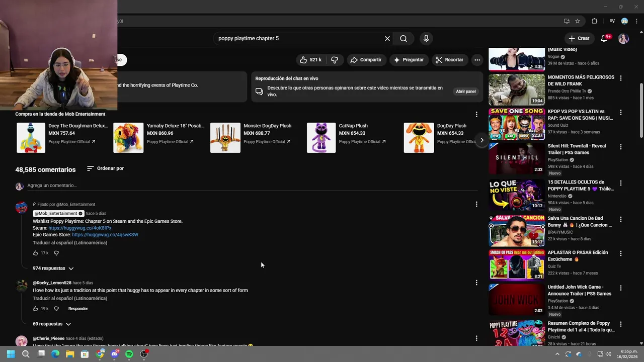This screenshot has height=362, width=644.
Task: Like the Rocky_Lemon528 comment
Action: (35, 309)
